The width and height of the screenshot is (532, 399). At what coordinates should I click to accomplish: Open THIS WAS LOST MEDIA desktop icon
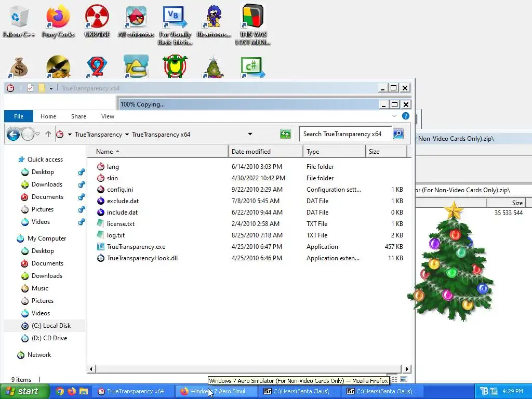click(253, 25)
